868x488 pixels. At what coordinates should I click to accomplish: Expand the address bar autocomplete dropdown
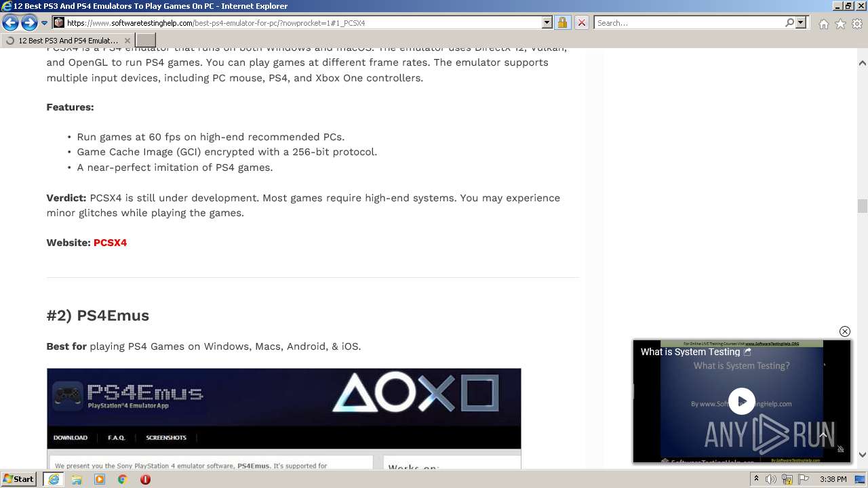(x=547, y=22)
